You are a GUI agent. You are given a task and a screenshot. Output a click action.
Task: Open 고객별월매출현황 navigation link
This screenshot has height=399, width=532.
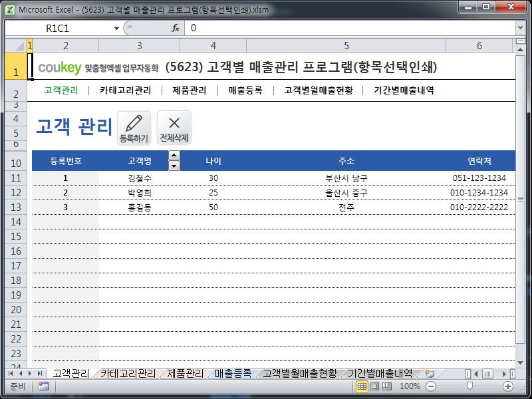[x=319, y=90]
